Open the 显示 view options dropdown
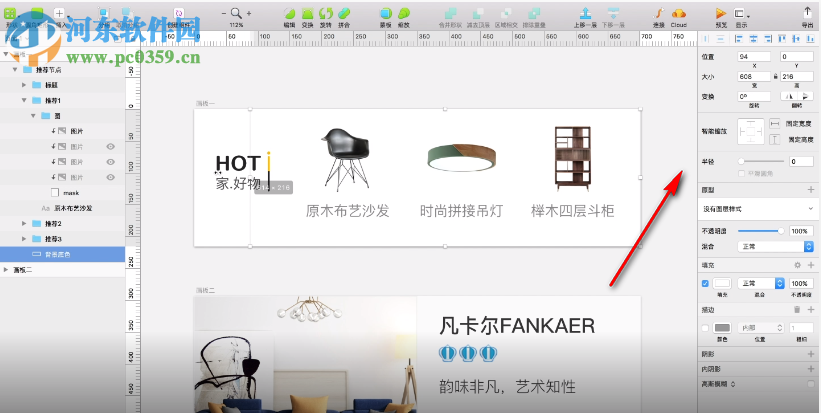 [x=742, y=14]
